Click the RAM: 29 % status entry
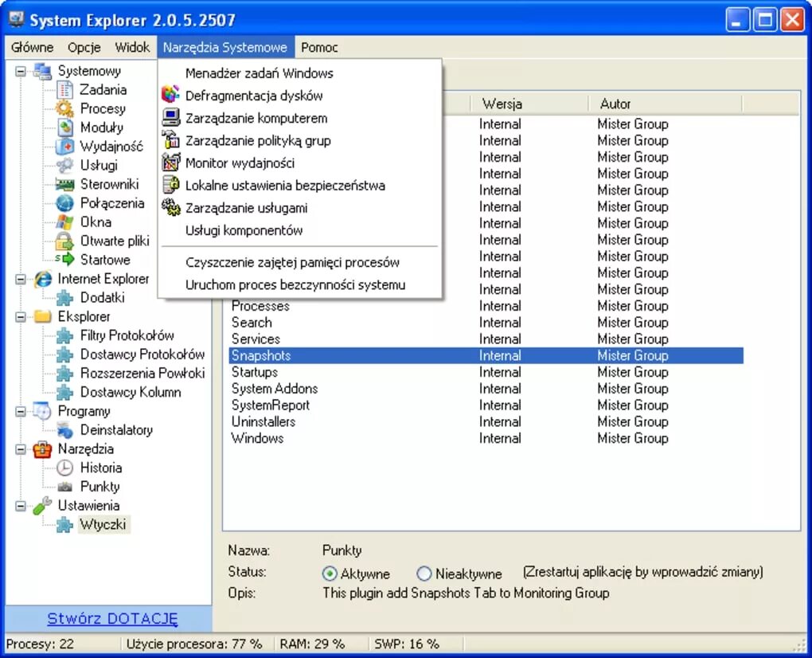Viewport: 812px width, 658px height. [x=312, y=644]
